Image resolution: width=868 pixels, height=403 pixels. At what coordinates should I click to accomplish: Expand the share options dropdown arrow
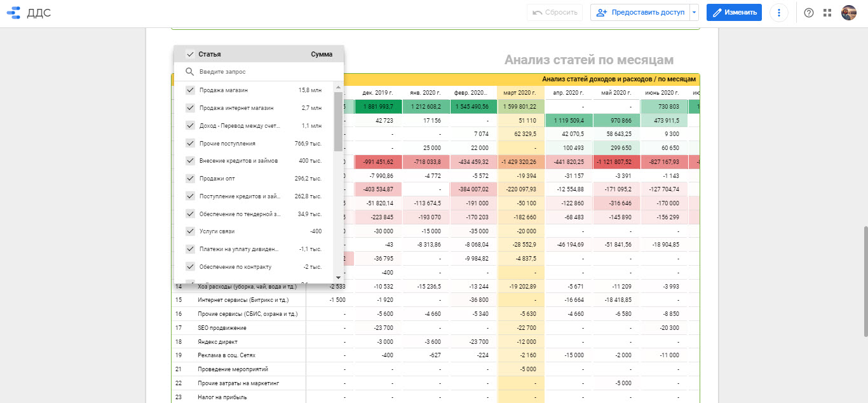[694, 13]
